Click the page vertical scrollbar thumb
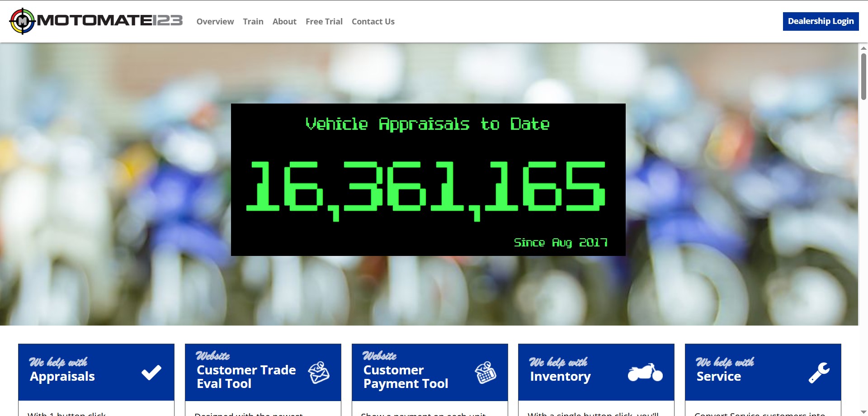The image size is (868, 416). 863,76
